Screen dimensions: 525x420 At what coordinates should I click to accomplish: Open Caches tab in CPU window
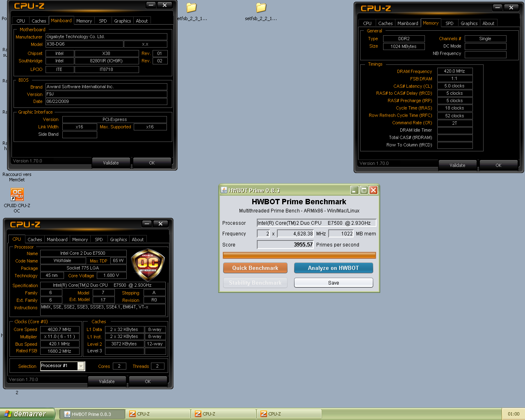pyautogui.click(x=35, y=240)
